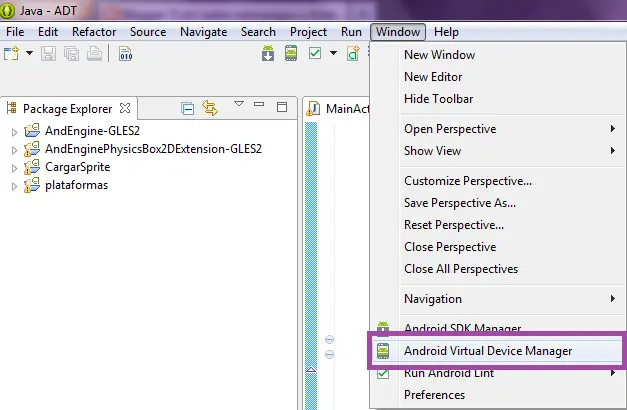Close the Package Explorer tab

125,108
